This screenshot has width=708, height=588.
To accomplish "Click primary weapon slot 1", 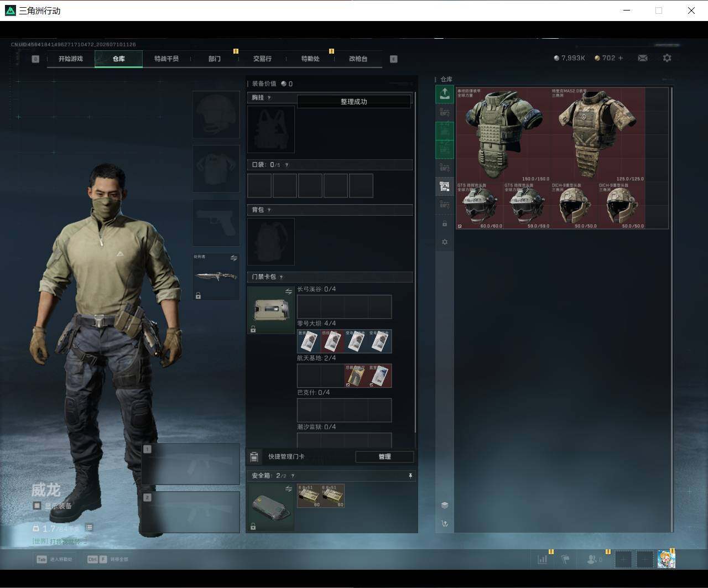I will pos(191,464).
